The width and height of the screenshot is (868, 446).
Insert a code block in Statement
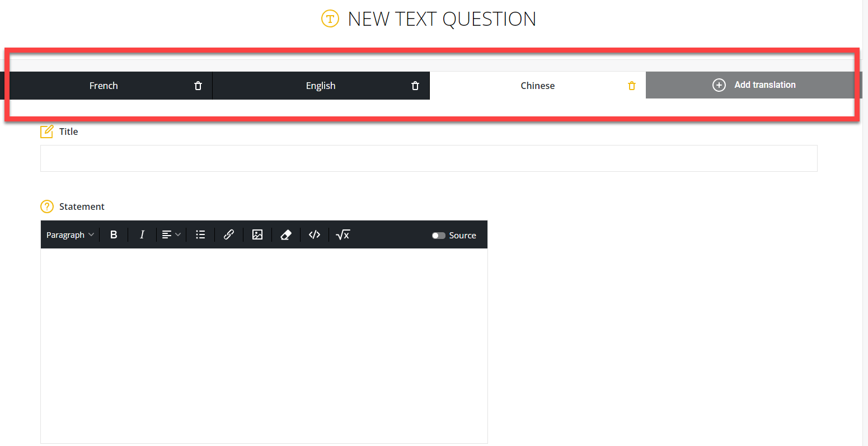coord(315,235)
